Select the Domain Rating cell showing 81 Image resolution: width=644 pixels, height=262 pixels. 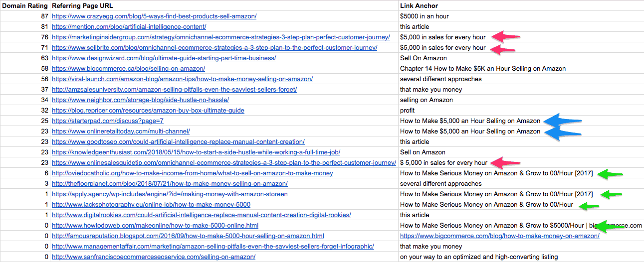[x=24, y=26]
